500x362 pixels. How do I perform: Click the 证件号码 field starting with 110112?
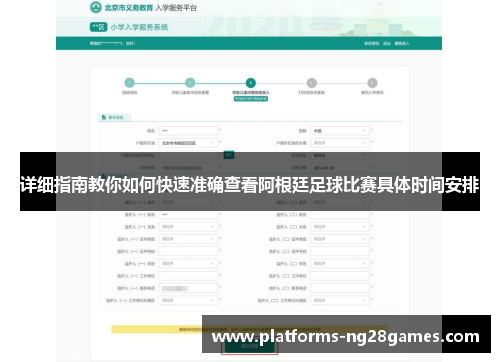(x=188, y=168)
